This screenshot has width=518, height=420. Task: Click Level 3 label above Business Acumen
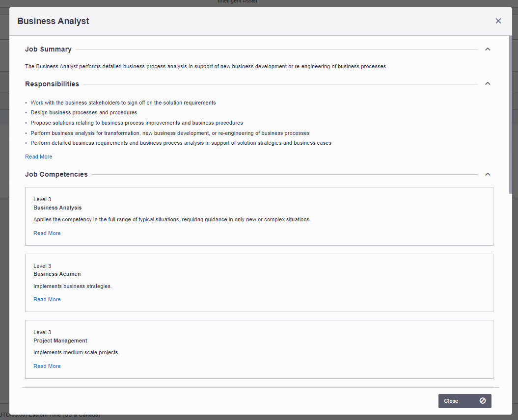point(42,266)
